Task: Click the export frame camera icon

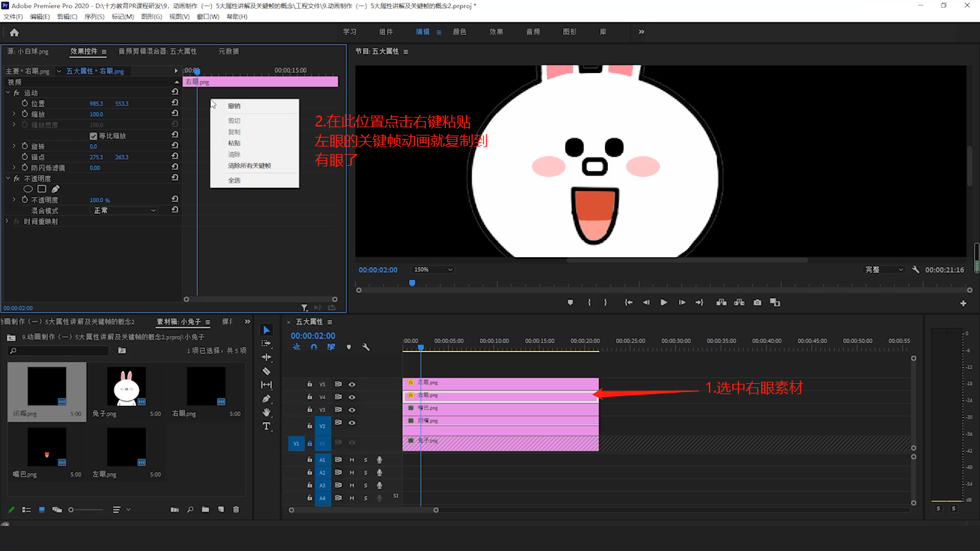Action: 757,303
